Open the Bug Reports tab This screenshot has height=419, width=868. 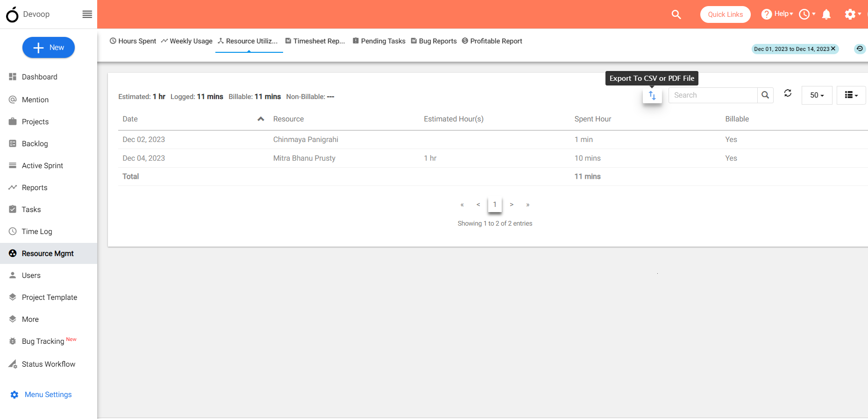tap(434, 41)
